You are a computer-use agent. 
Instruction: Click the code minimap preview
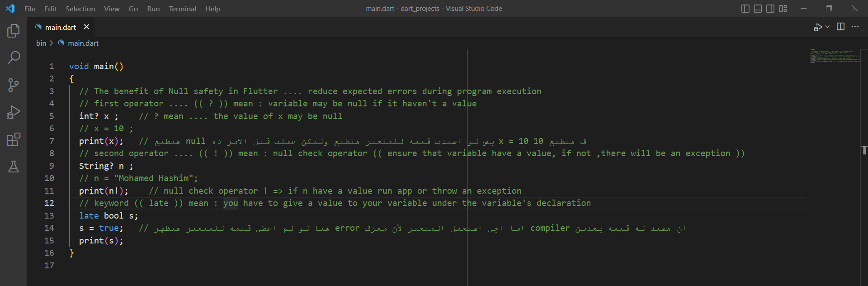[835, 56]
